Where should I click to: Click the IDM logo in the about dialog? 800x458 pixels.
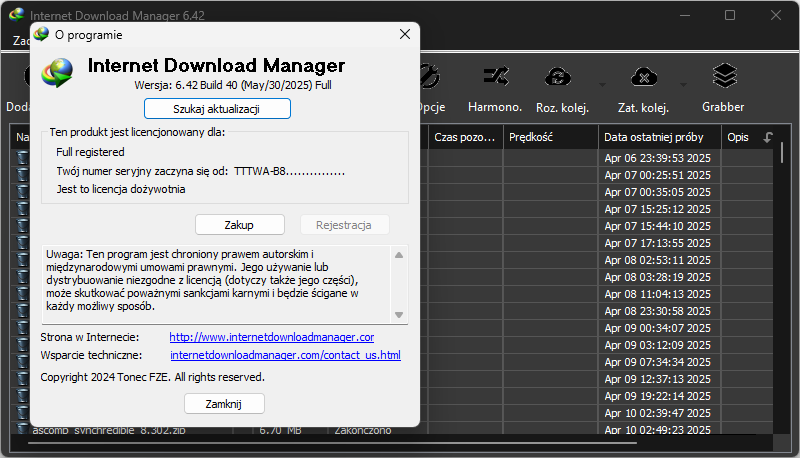pyautogui.click(x=57, y=73)
